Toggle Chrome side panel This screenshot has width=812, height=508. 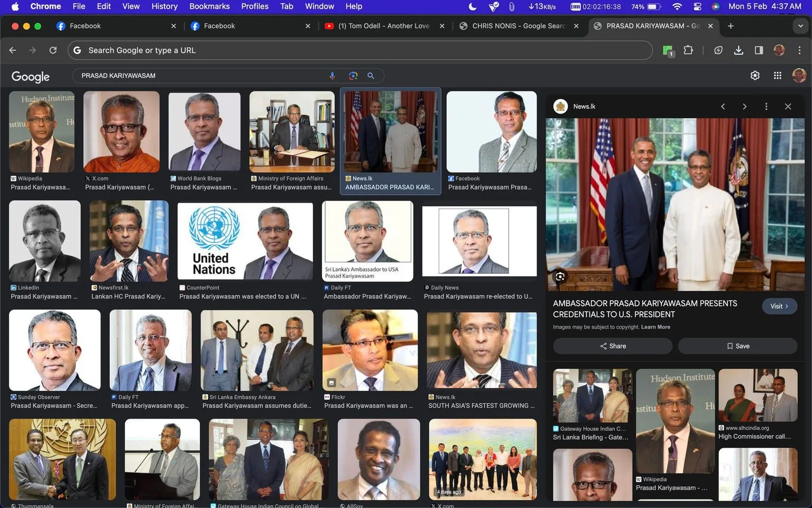(x=759, y=50)
